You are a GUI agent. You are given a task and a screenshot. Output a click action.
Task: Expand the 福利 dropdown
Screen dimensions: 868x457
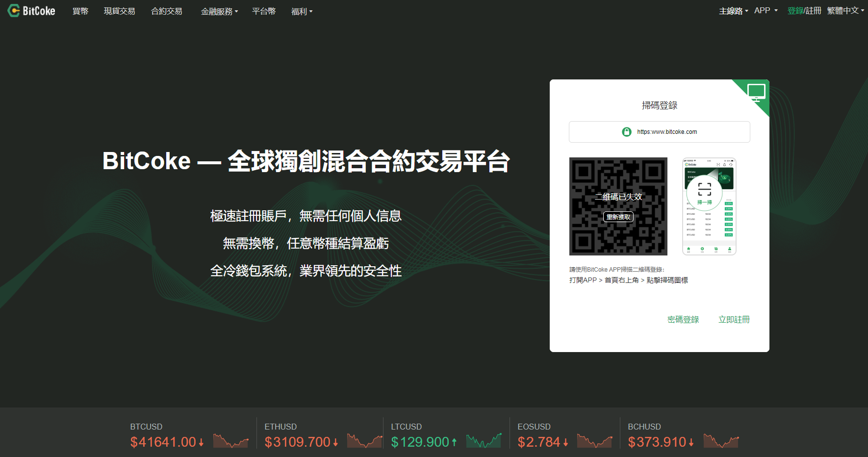point(302,11)
